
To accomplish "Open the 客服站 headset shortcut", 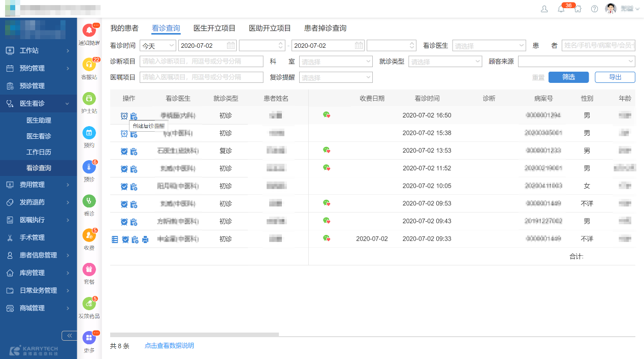I will (89, 65).
